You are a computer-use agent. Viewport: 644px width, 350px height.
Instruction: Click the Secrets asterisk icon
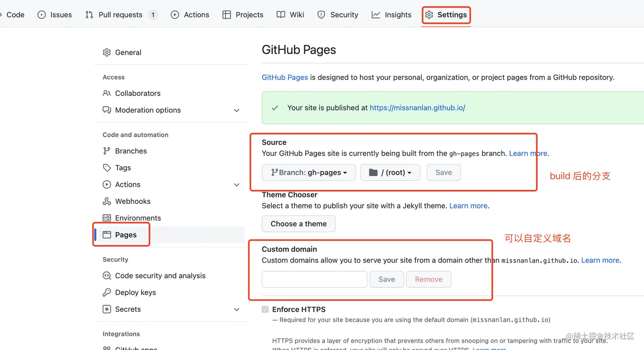(x=107, y=309)
